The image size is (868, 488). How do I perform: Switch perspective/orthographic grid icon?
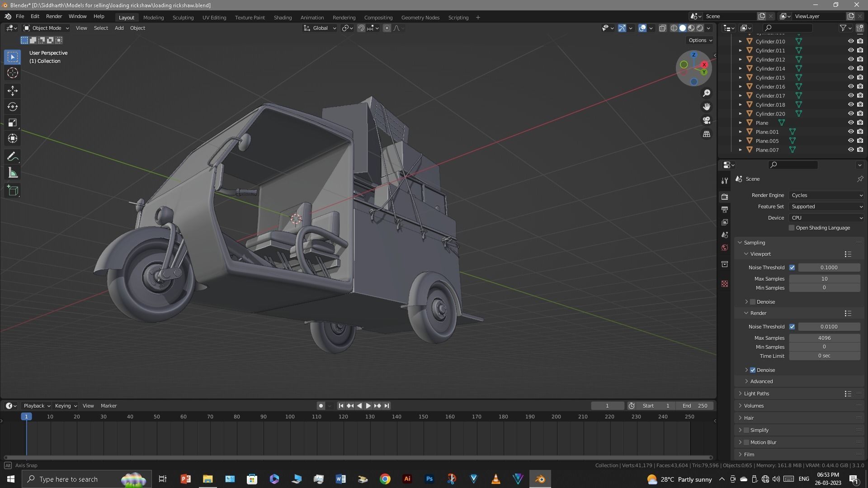coord(707,134)
